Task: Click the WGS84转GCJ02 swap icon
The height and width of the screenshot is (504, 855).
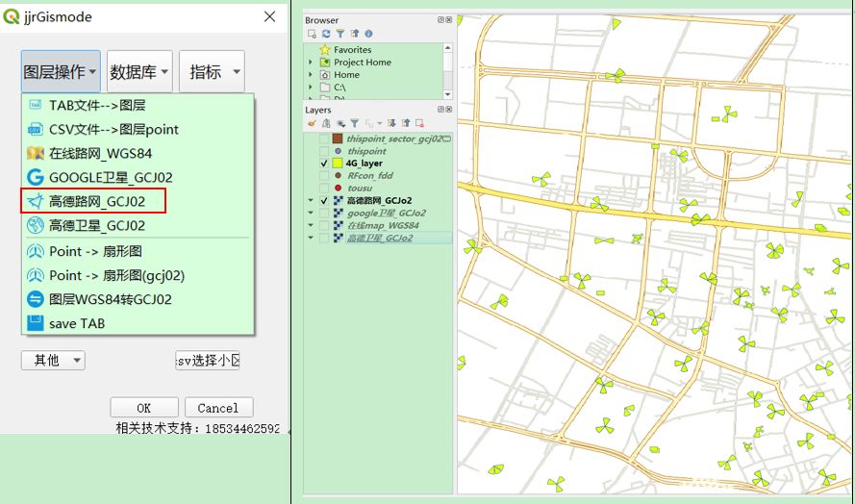Action: [x=36, y=299]
